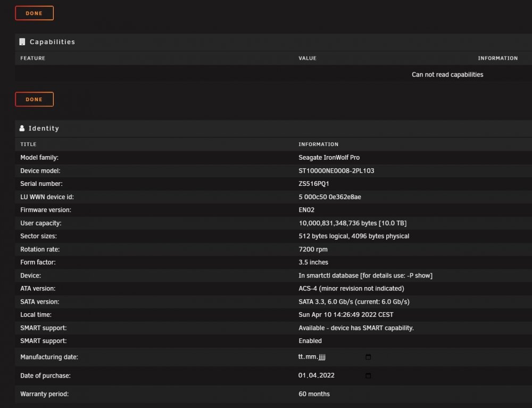Click the 60 months warranty value
This screenshot has height=408, width=532.
point(314,394)
